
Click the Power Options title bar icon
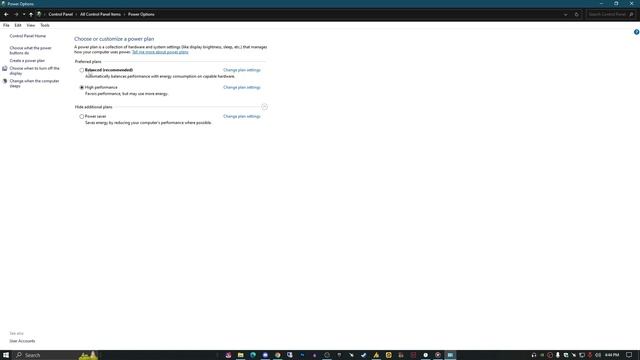[x=3, y=4]
